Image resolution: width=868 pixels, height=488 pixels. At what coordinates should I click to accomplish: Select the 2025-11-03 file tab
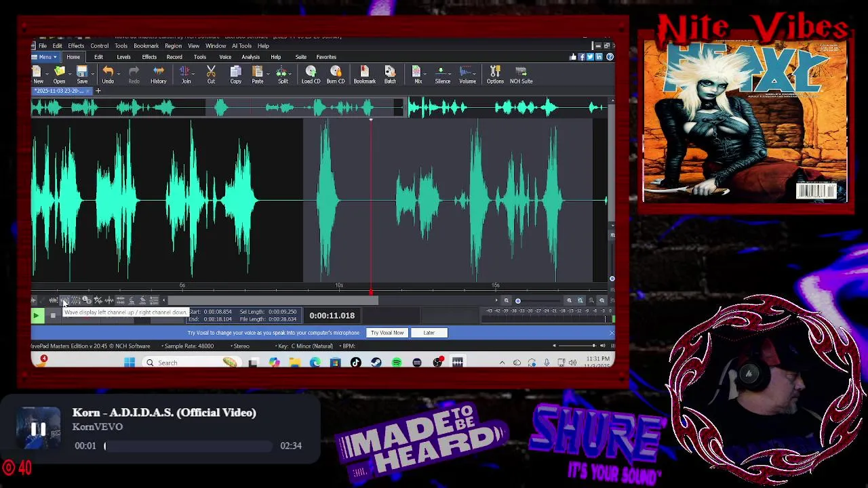coord(61,91)
